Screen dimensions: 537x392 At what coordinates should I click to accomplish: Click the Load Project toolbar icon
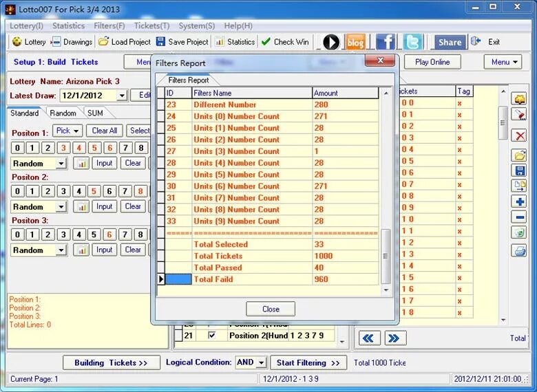pyautogui.click(x=103, y=41)
